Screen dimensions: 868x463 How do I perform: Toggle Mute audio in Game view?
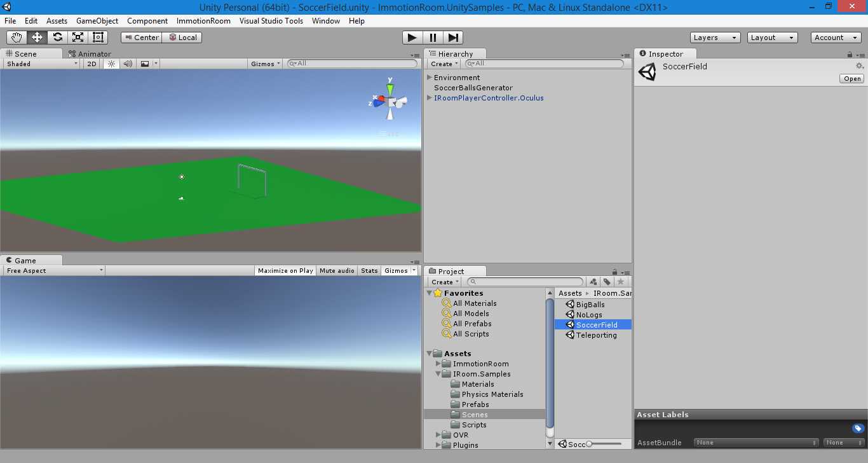click(x=337, y=270)
